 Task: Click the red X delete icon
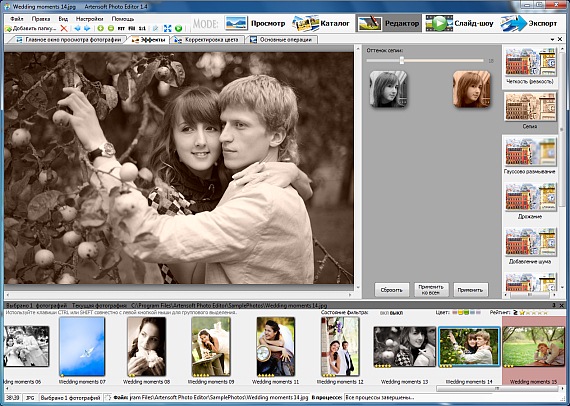pyautogui.click(x=64, y=28)
